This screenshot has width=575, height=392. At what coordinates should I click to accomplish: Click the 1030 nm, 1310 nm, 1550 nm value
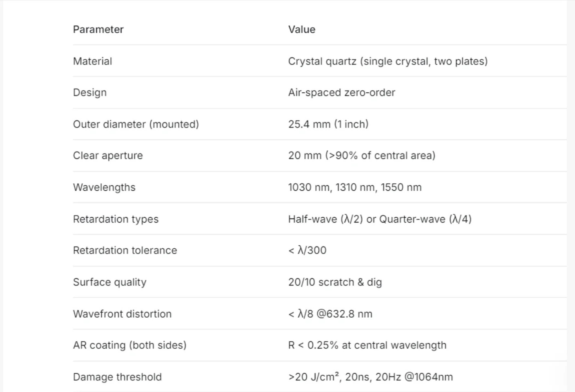coord(355,187)
